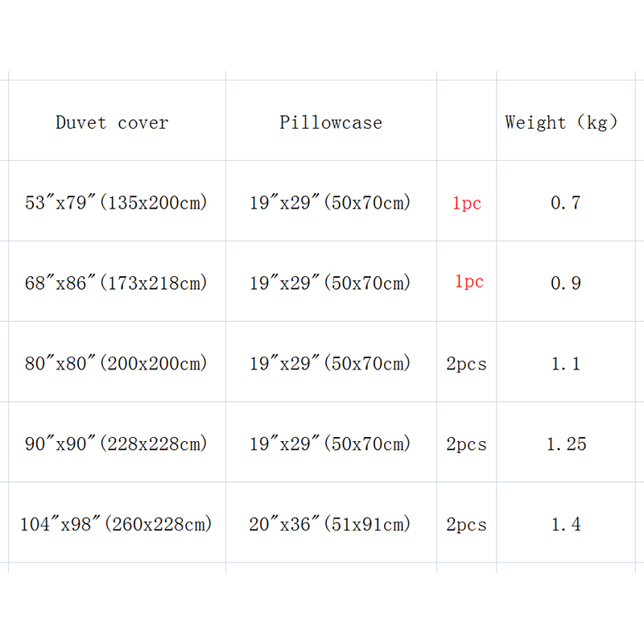The image size is (644, 644).
Task: Click the 90"x90" (228x228cm) duvet size
Action: click(x=117, y=444)
